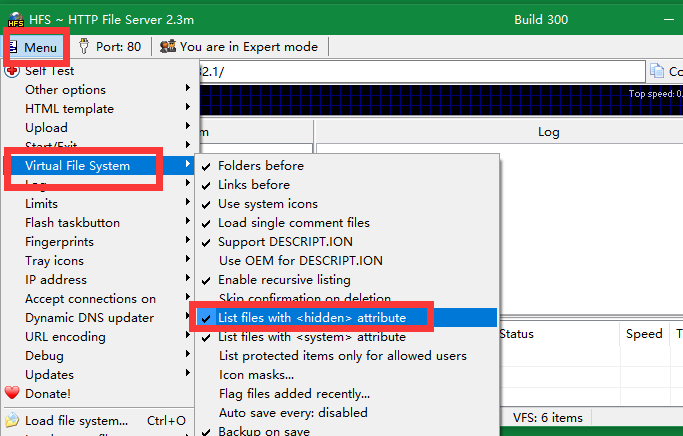Choose Load file system... Ctrl+O
683x436 pixels.
click(98, 421)
